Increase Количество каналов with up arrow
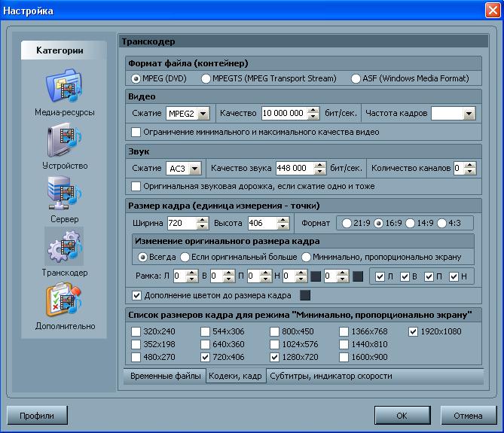Viewport: 504px width, 433px height. click(x=470, y=165)
